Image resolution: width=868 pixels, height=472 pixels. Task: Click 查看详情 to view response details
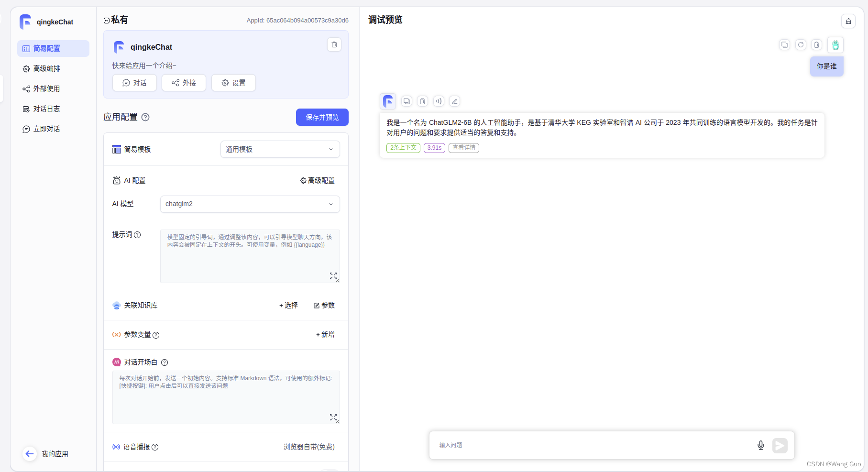464,148
